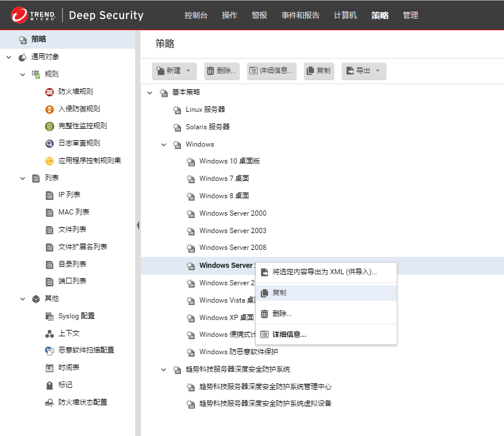This screenshot has height=436, width=504.
Task: Click the firewall rules icon in sidebar
Action: [49, 92]
